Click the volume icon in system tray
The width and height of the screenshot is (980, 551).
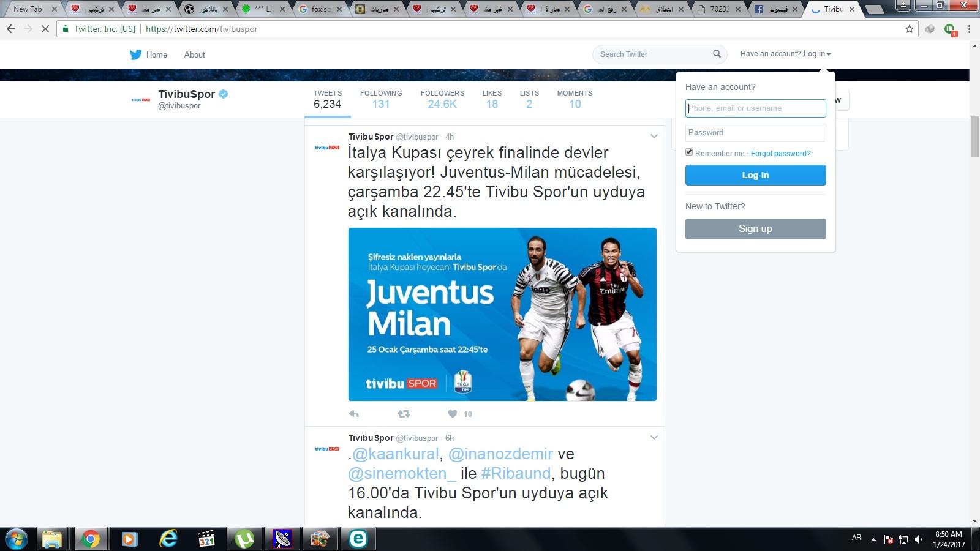coord(918,539)
